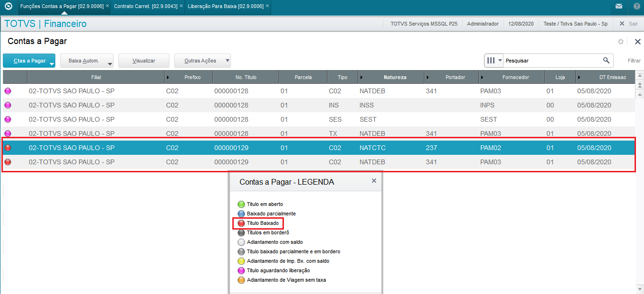This screenshot has height=294, width=644.
Task: Sort by the Parcela column header
Action: (x=303, y=77)
